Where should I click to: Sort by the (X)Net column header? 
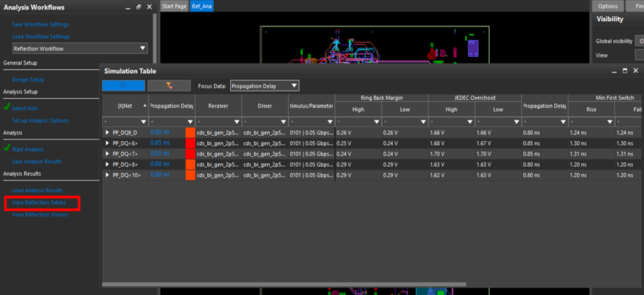click(x=125, y=106)
